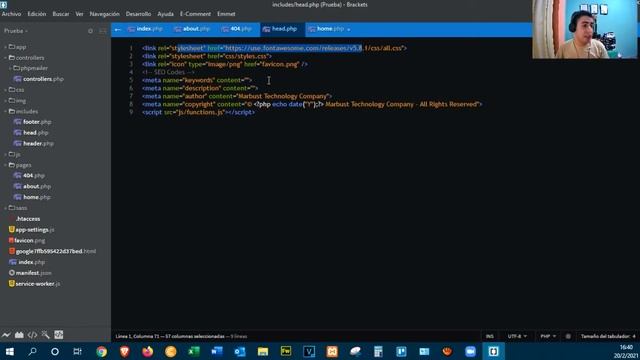Open the Emmet menu

pos(226,14)
